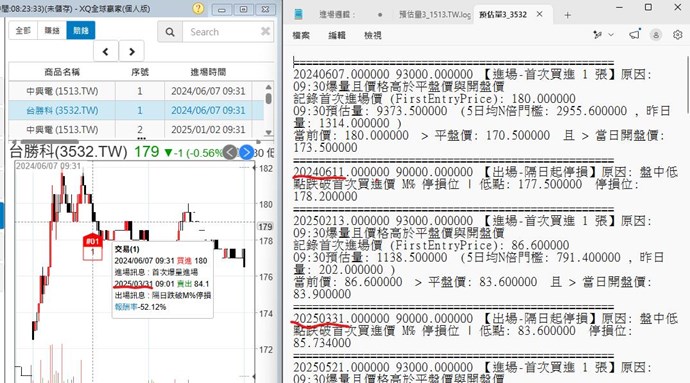Open Notepad settings gear icon
Screen dimensions: 690x383
pos(678,35)
